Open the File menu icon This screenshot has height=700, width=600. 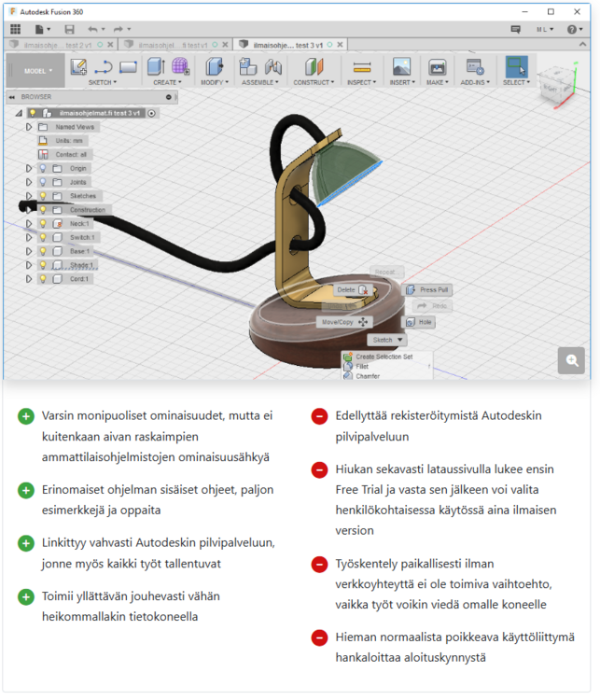[x=42, y=30]
